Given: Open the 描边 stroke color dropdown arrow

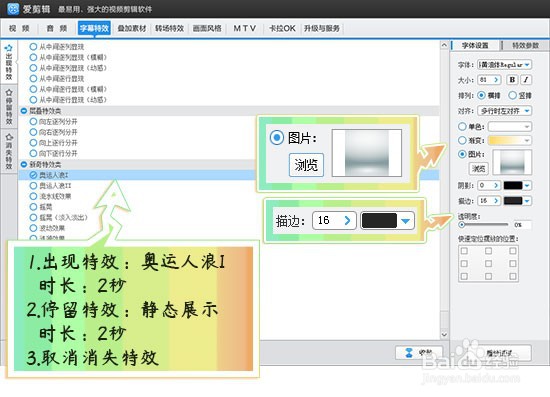Looking at the screenshot, I should (527, 201).
